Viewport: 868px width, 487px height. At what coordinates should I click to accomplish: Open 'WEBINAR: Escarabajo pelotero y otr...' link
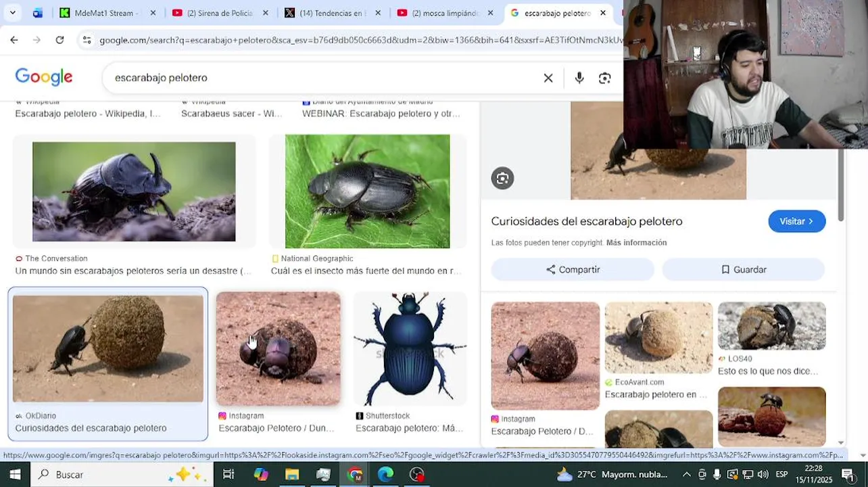(x=381, y=113)
